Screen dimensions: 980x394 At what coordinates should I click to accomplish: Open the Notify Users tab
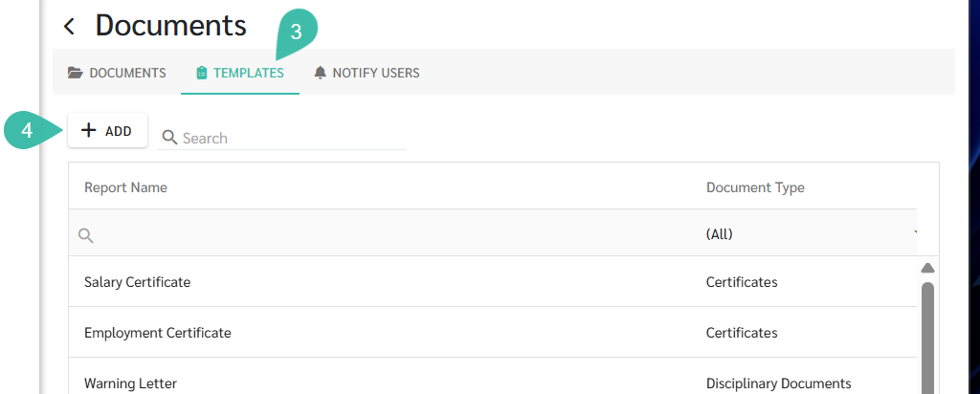[x=367, y=73]
